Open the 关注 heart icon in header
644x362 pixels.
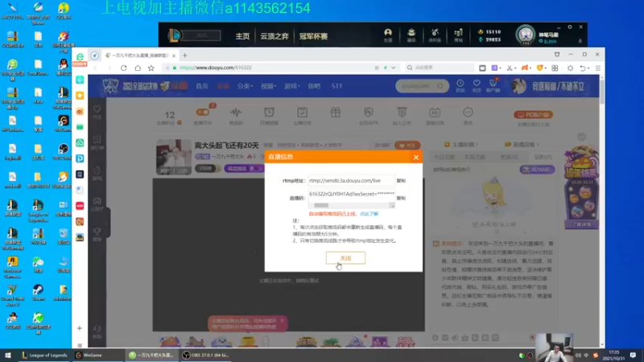(x=477, y=86)
